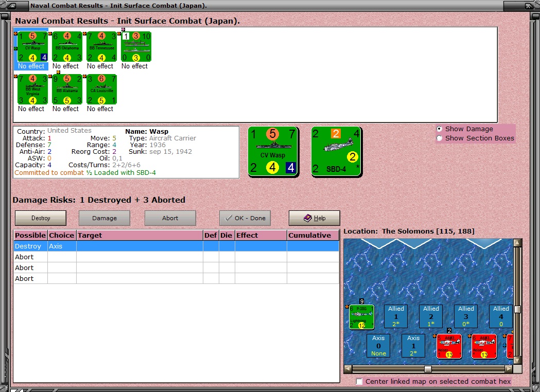Click the Allied 3 section box

pyautogui.click(x=466, y=316)
